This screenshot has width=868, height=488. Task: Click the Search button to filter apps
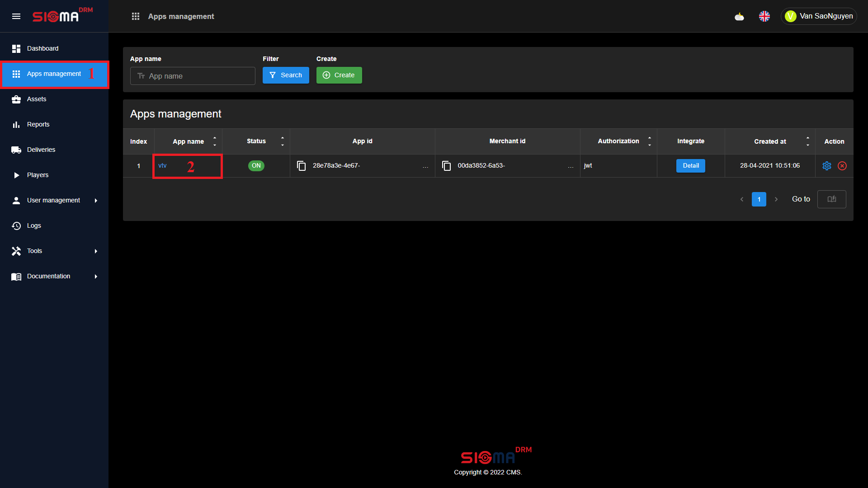286,75
